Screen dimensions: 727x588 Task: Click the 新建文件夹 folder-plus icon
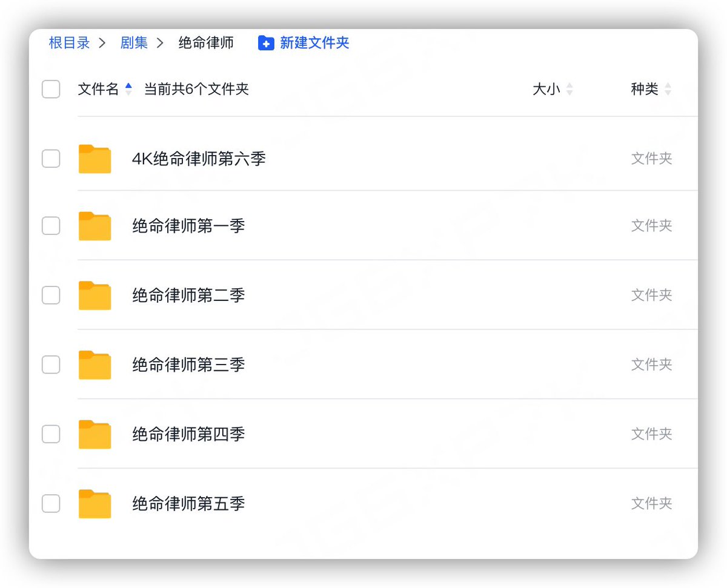[x=266, y=43]
